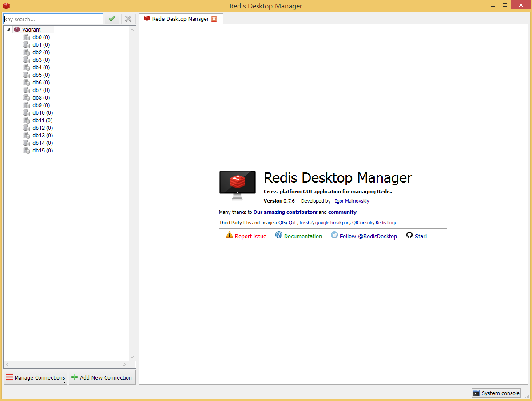The image size is (532, 401).
Task: Click the db13 database icon
Action: [x=26, y=136]
